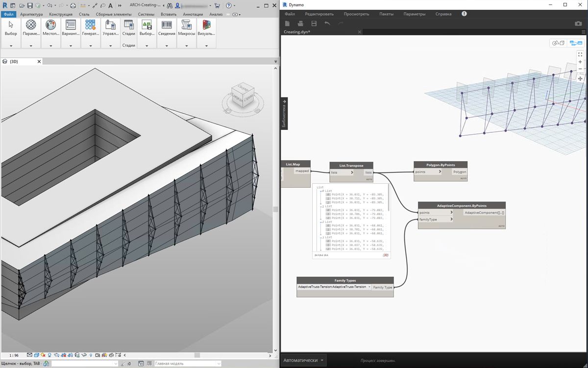
Task: Click the Визуальное программирование Dynamo icon
Action: (x=206, y=25)
